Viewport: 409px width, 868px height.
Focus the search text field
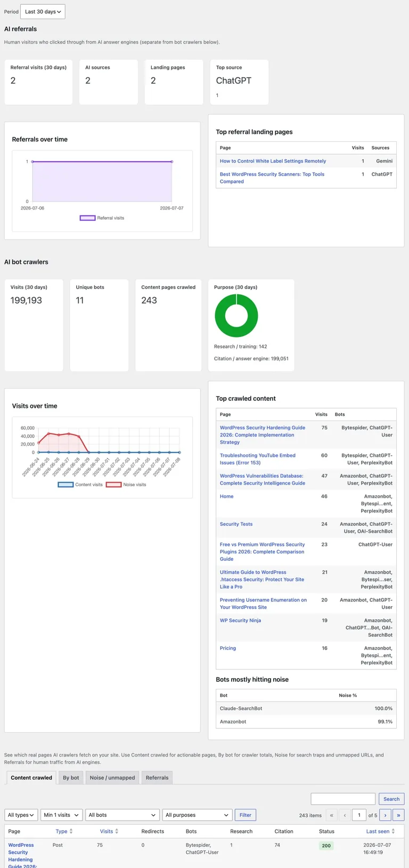pyautogui.click(x=343, y=799)
